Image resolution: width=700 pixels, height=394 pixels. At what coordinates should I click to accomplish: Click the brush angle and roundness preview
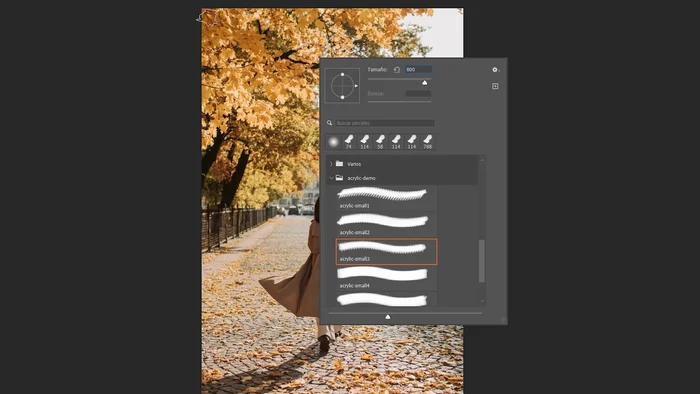coord(342,86)
